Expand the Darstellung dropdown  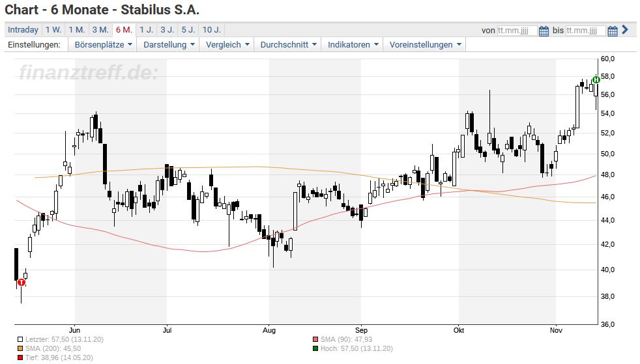(x=169, y=45)
